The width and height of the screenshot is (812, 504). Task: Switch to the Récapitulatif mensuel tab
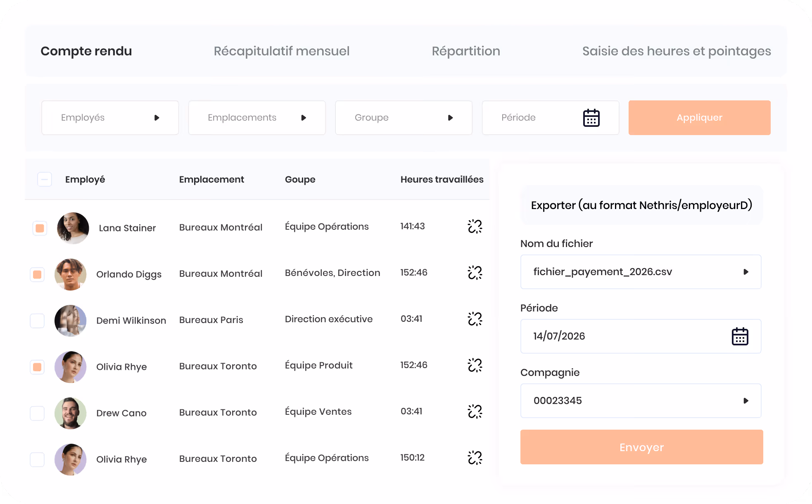(282, 51)
